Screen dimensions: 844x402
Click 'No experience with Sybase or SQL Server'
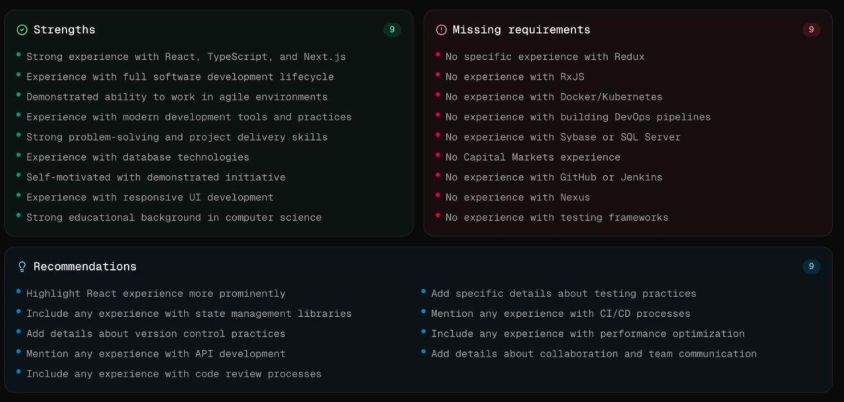563,137
